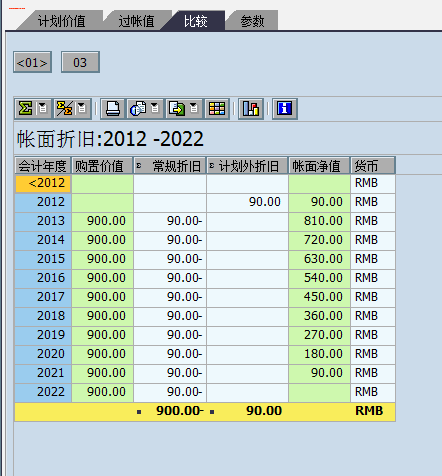Click the 03 depreciation area button

[x=80, y=62]
